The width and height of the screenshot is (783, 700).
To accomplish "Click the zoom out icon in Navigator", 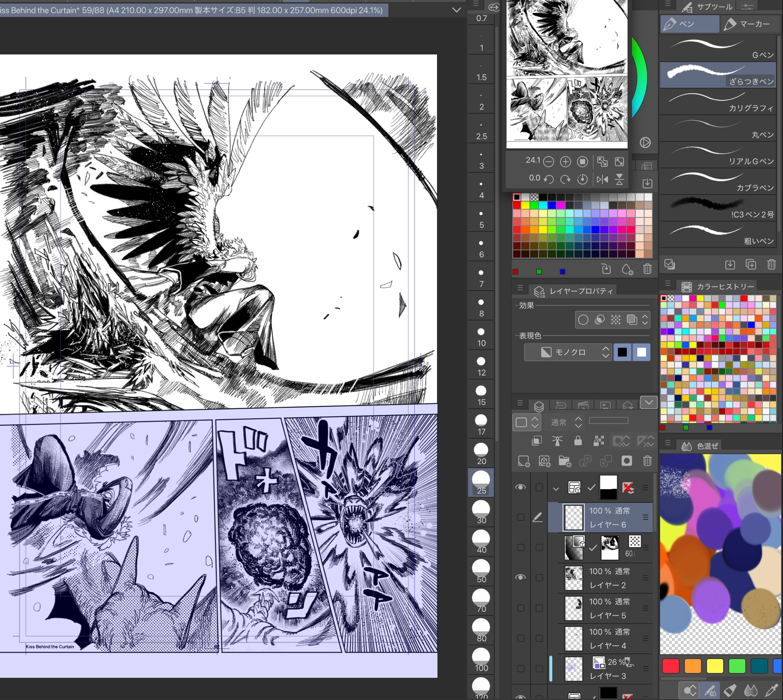I will (549, 161).
